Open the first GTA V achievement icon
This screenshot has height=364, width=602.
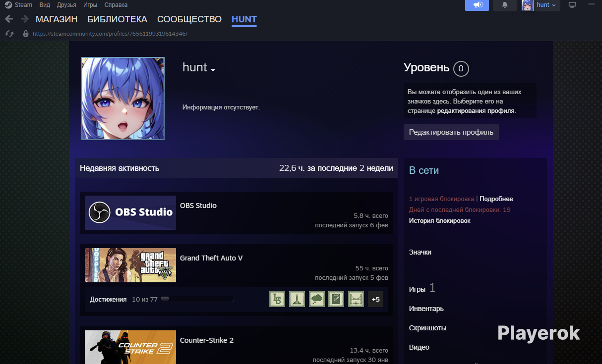click(x=277, y=299)
